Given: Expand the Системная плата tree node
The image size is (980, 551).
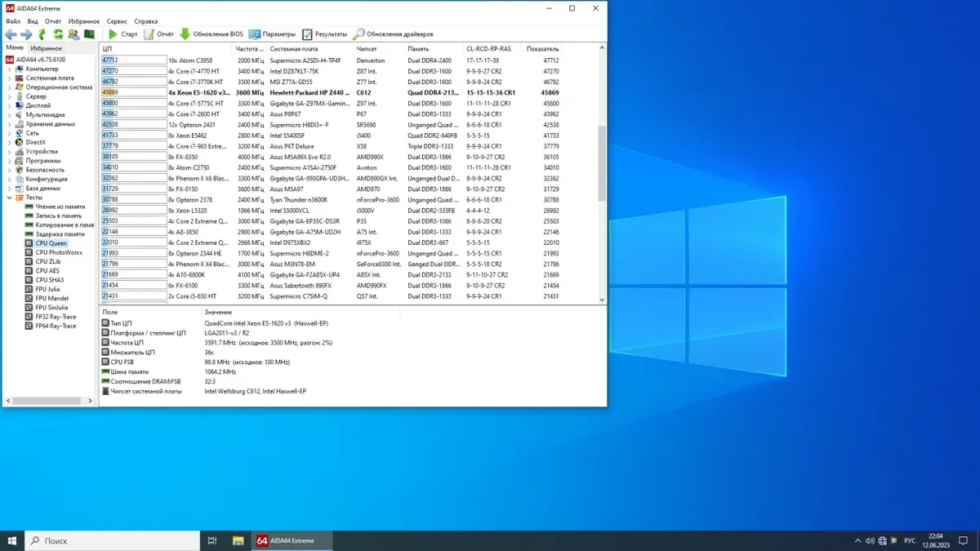Looking at the screenshot, I should click(x=10, y=78).
